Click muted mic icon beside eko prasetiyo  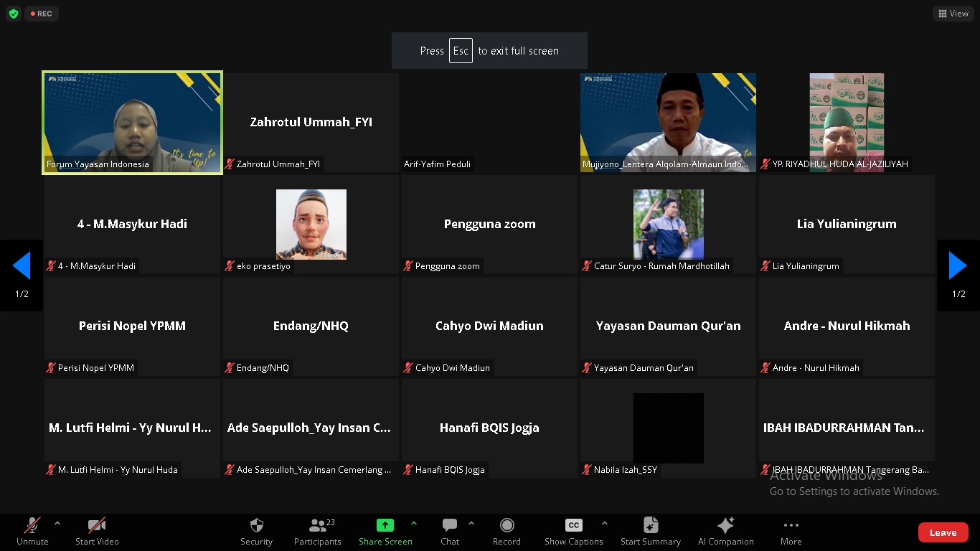coord(230,266)
